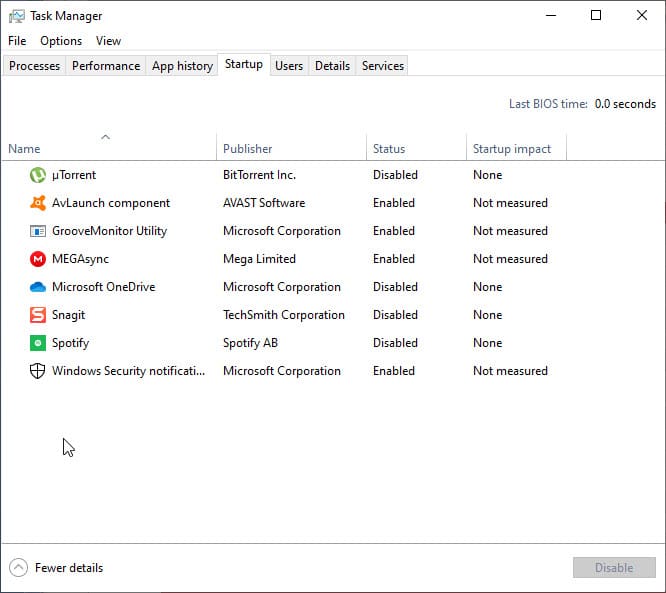Click the Fewer details label
The height and width of the screenshot is (593, 666).
(69, 568)
